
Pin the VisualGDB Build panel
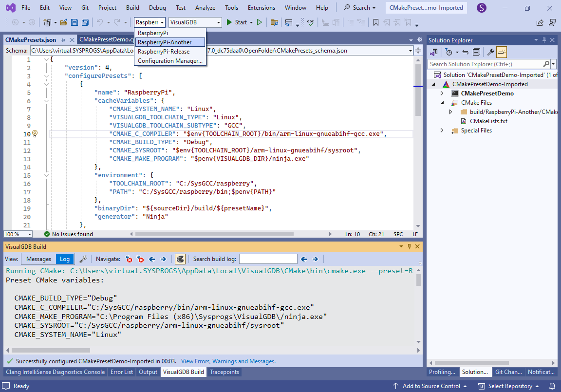coord(409,246)
